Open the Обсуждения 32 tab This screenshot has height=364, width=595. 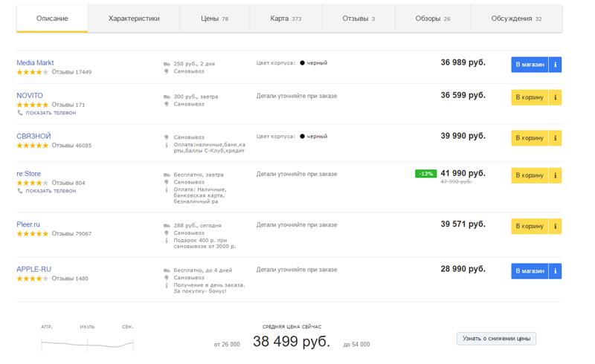click(516, 19)
